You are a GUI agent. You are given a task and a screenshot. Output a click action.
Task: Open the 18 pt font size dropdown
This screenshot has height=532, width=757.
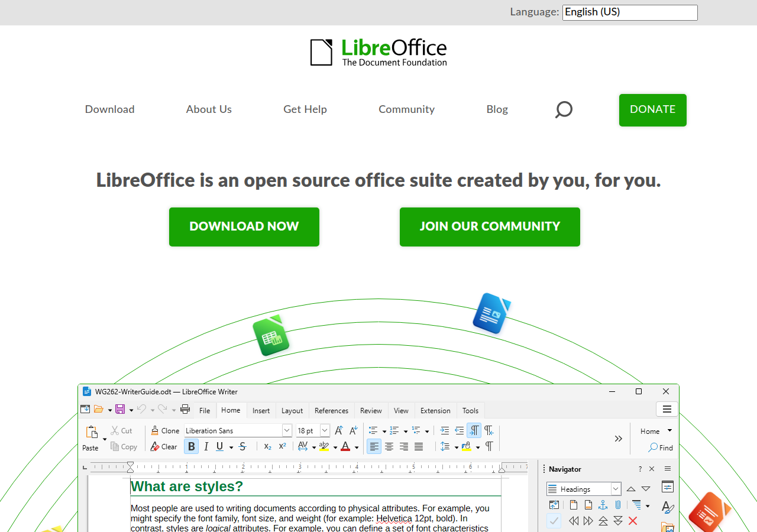325,430
